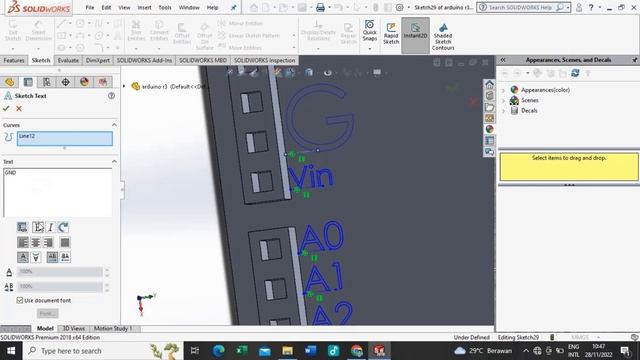Click the Windows Start button

11,351
